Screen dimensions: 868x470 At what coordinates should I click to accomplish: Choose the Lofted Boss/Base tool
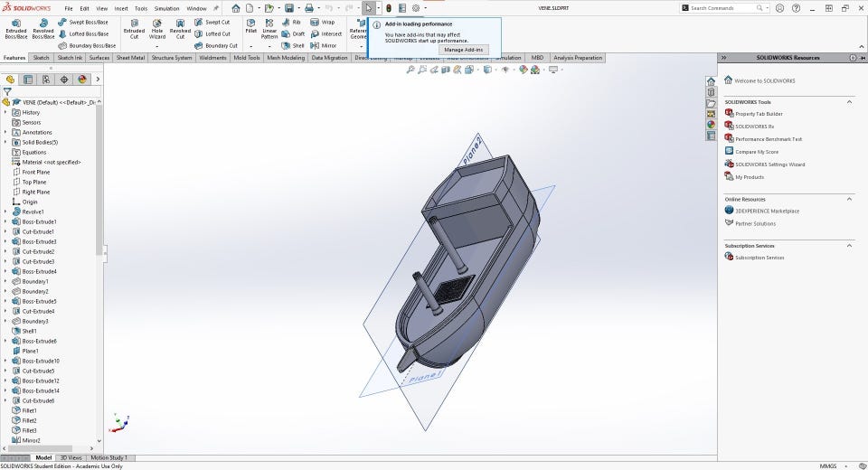[x=83, y=33]
